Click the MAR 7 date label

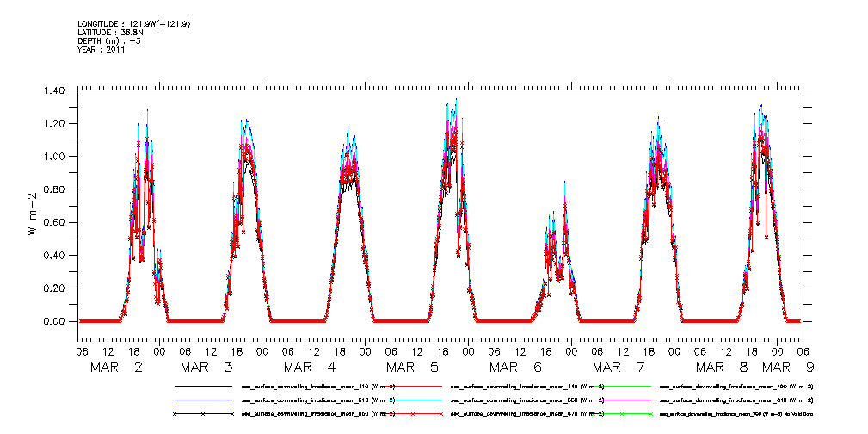tap(619, 367)
